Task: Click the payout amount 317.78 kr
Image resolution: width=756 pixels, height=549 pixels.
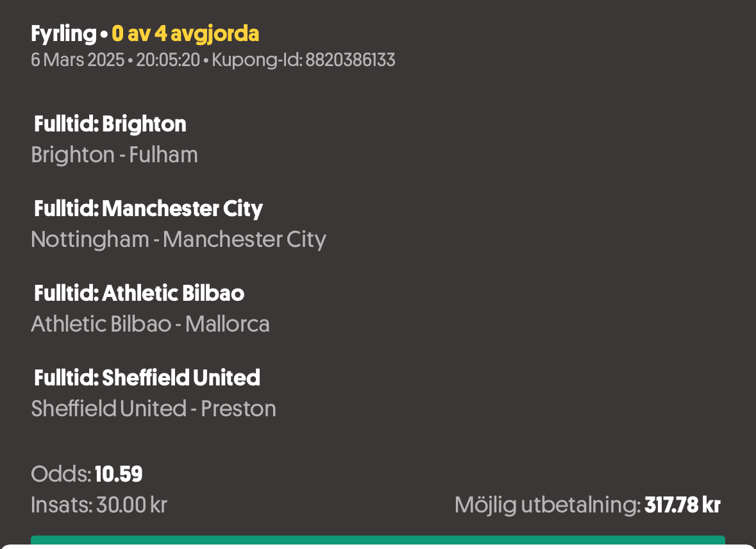Action: 683,505
